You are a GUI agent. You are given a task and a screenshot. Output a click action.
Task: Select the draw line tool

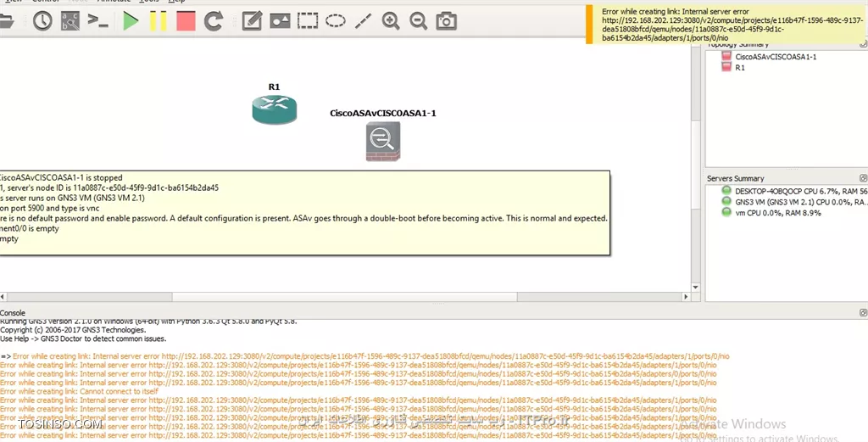tap(363, 21)
